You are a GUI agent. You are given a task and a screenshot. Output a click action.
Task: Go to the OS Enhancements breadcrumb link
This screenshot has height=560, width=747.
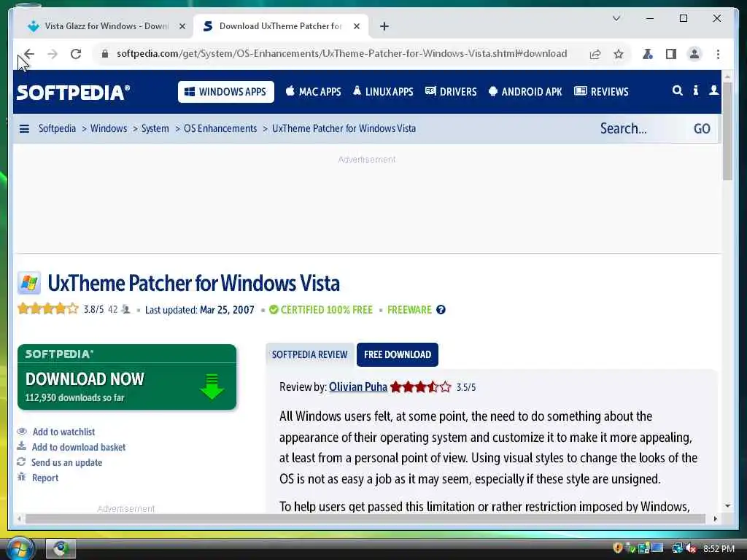coord(220,128)
